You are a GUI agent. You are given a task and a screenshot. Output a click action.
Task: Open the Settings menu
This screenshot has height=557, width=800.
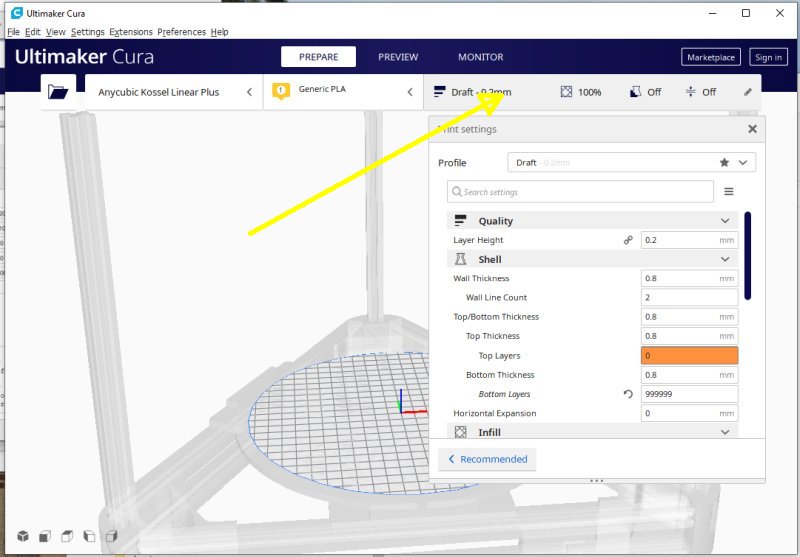click(88, 32)
